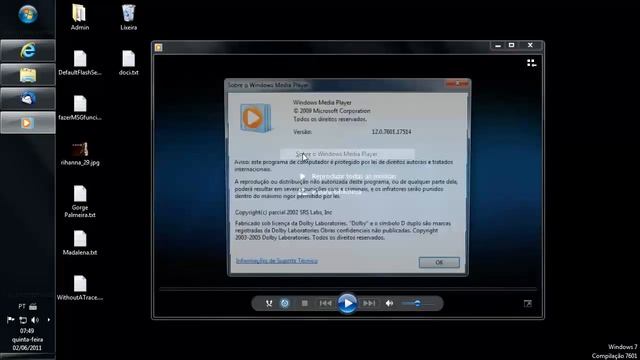Open the Admin folder icon
The width and height of the screenshot is (640, 360).
click(x=80, y=18)
